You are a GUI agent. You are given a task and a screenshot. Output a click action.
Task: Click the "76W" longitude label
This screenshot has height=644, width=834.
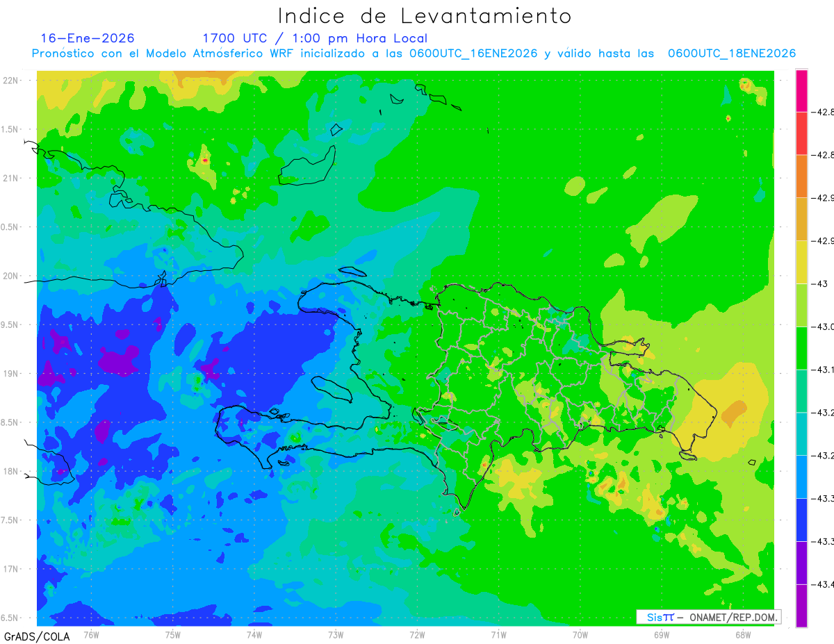click(x=91, y=634)
